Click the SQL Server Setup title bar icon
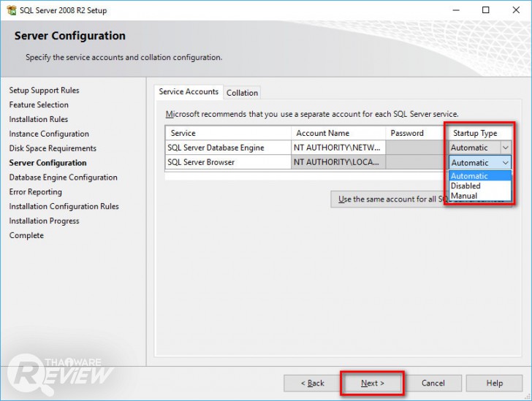 click(11, 10)
